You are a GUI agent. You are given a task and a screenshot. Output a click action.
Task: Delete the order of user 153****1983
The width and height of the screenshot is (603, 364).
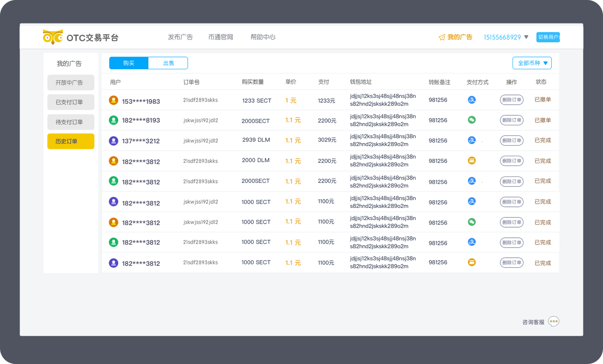512,100
